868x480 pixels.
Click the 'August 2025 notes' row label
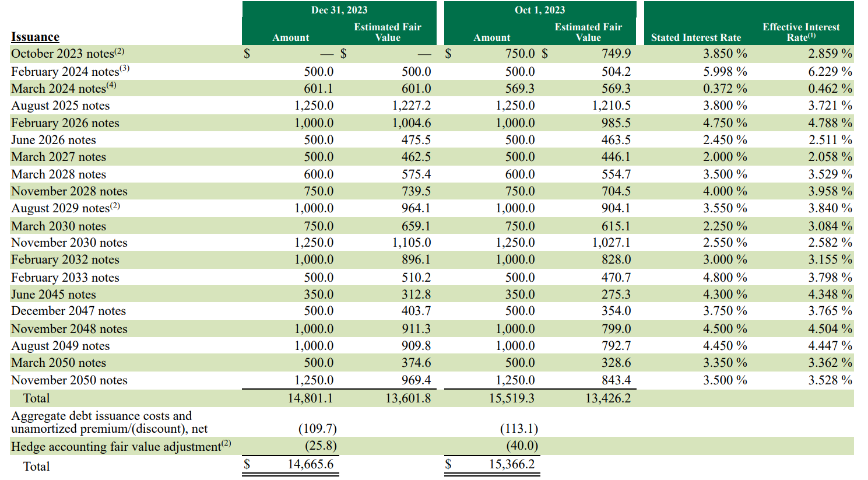pos(60,106)
